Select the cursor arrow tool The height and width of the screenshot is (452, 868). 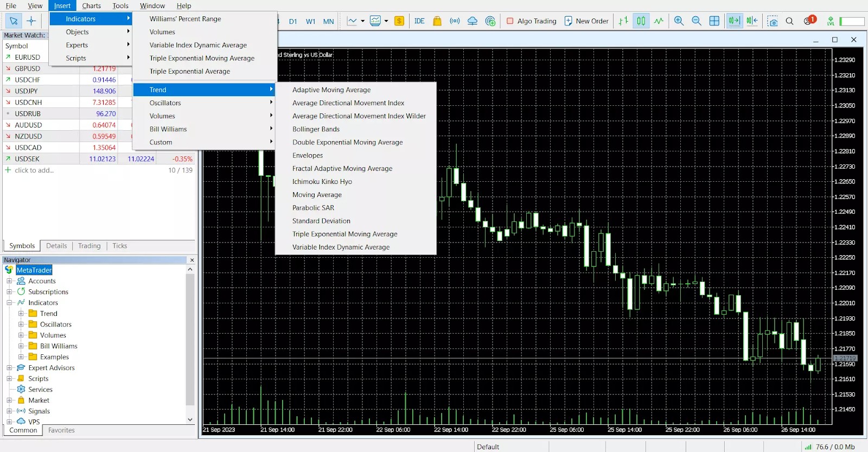coord(14,21)
